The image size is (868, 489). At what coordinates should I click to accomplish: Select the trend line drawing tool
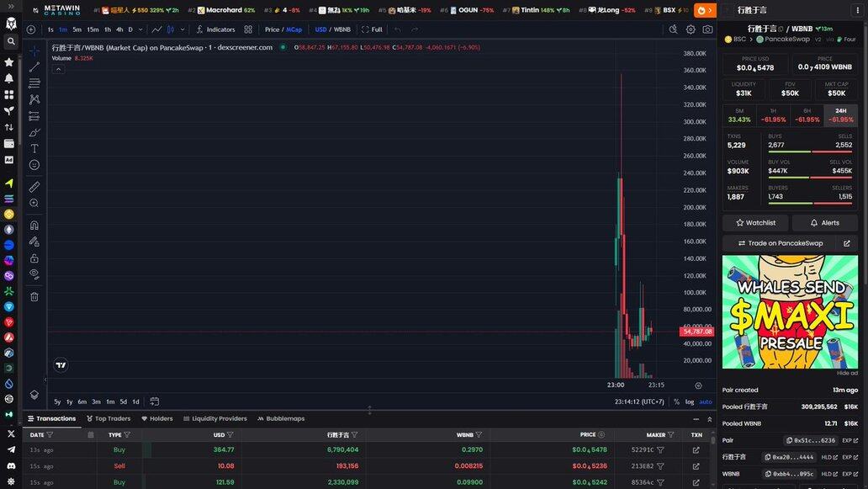[x=34, y=67]
